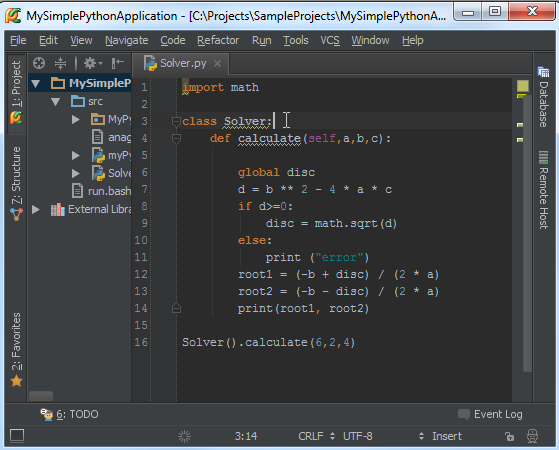The image size is (559, 450).
Task: Open the Event Log panel
Action: coord(490,414)
